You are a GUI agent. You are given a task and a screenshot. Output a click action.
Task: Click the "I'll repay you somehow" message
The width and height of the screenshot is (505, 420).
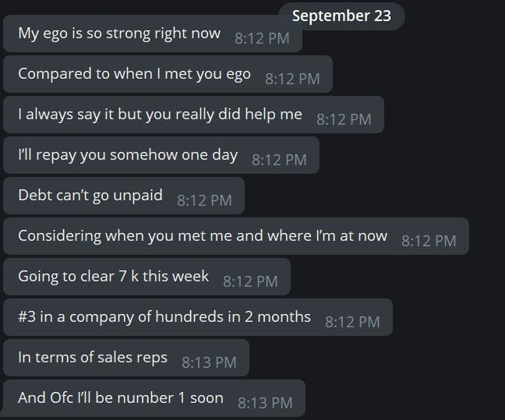(127, 155)
